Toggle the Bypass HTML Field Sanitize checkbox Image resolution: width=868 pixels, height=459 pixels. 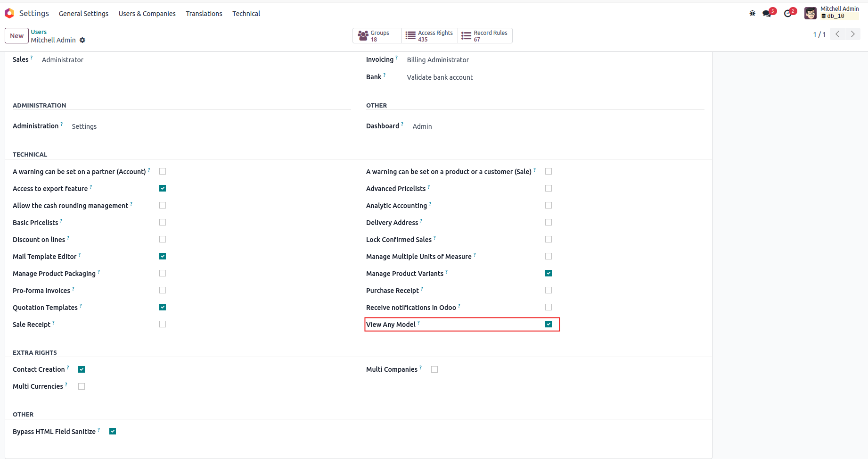point(113,431)
